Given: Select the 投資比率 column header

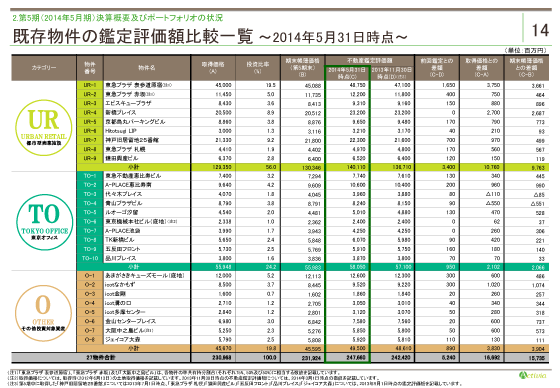Looking at the screenshot, I should (258, 68).
